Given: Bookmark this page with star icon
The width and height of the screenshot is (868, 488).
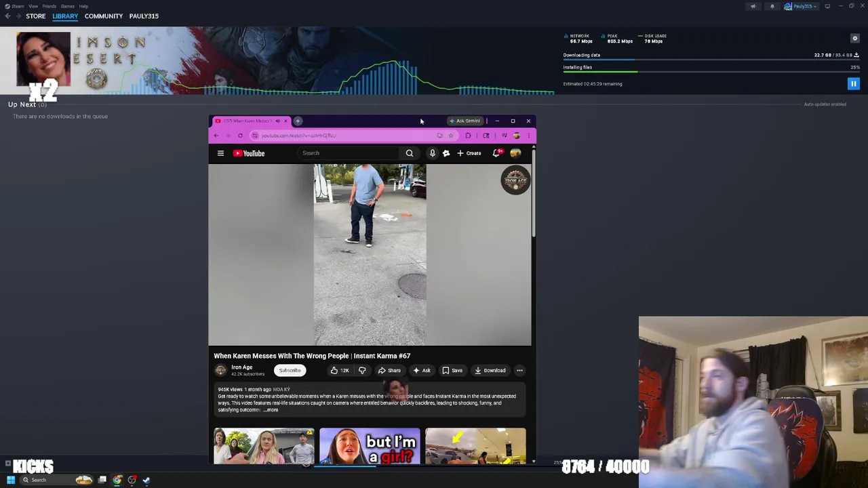Looking at the screenshot, I should click(x=450, y=136).
